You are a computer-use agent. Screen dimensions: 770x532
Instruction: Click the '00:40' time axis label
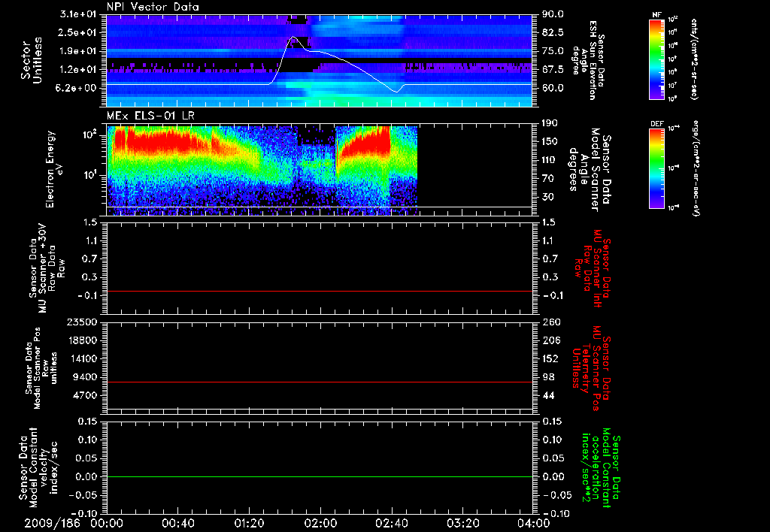point(177,524)
